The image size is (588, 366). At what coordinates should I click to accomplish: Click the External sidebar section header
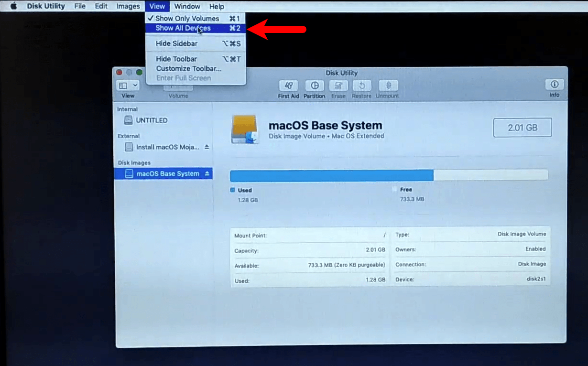click(x=129, y=136)
